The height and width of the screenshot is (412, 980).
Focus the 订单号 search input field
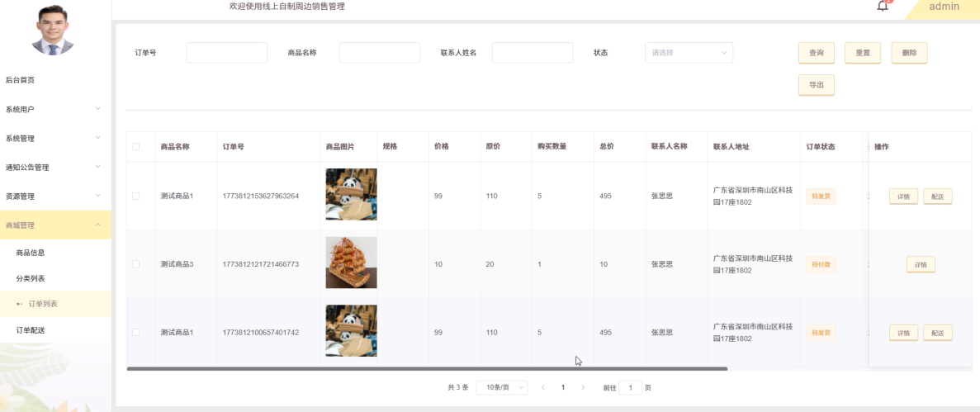tap(227, 53)
